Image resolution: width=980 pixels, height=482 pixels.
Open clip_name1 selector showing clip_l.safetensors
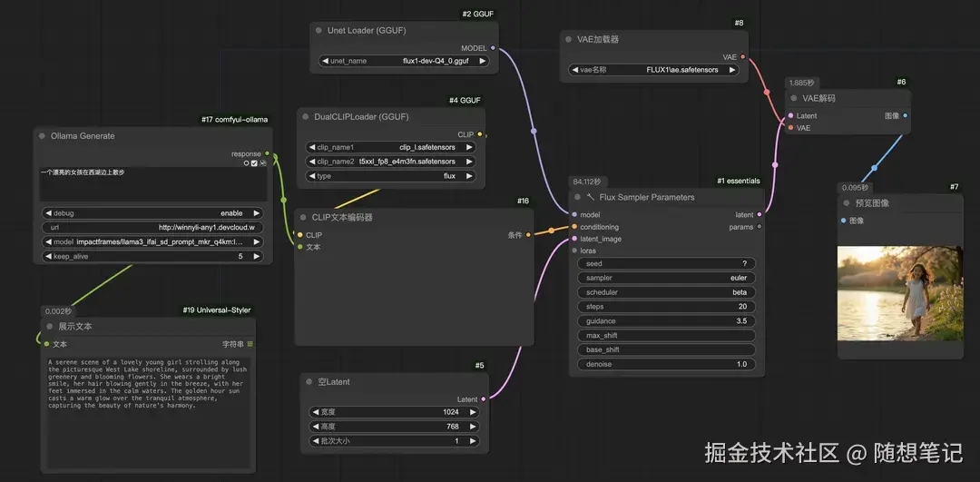[390, 148]
